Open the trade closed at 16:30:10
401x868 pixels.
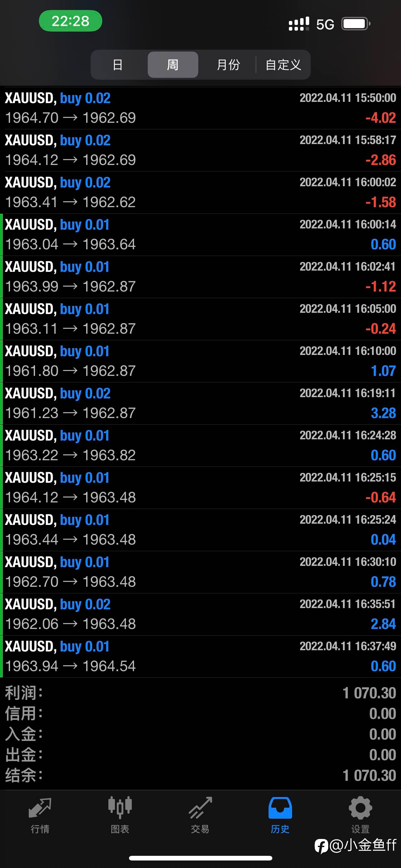(200, 572)
